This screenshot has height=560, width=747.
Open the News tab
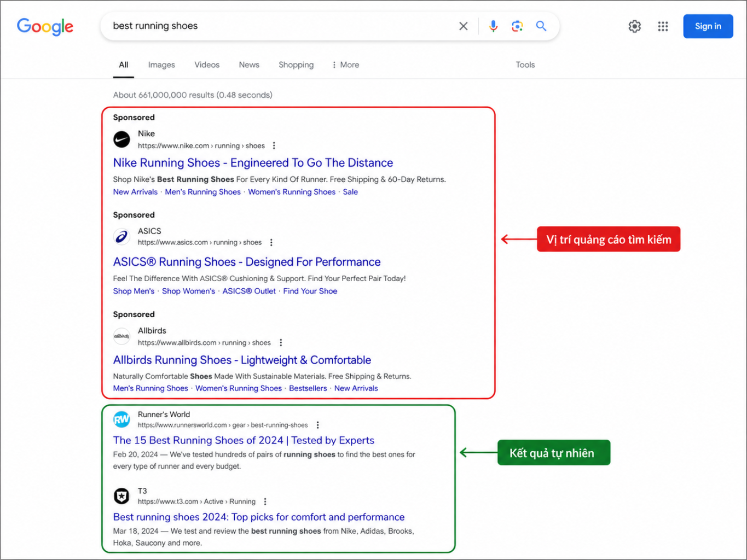pos(249,65)
